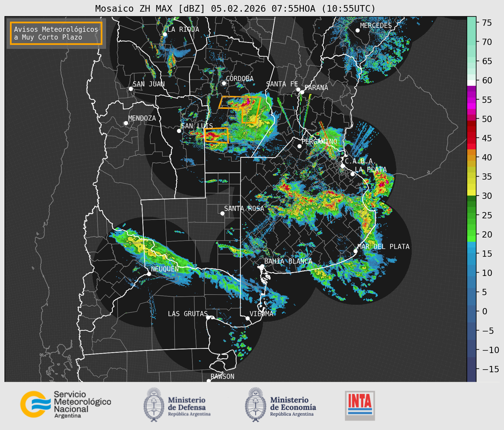Image resolution: width=504 pixels, height=430 pixels.
Task: Click the INTA logo
Action: tap(360, 405)
